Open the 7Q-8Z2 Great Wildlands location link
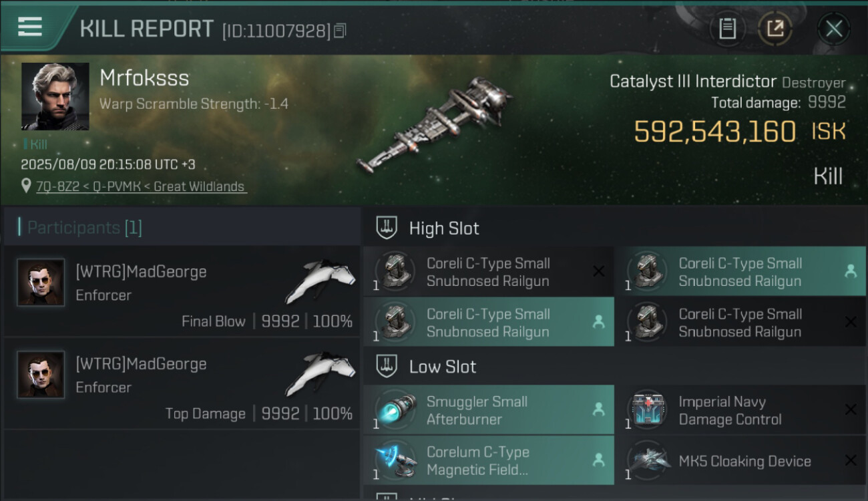Screen dimensions: 868x501 point(140,186)
